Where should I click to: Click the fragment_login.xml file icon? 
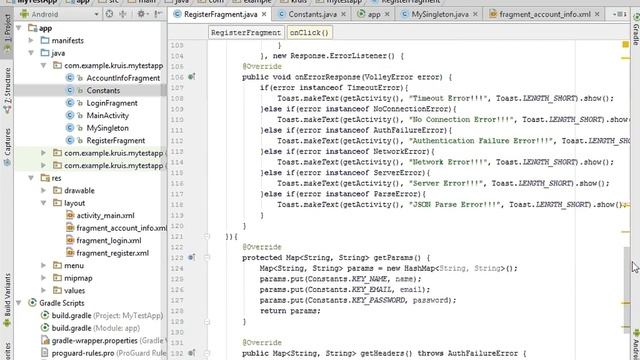click(70, 240)
